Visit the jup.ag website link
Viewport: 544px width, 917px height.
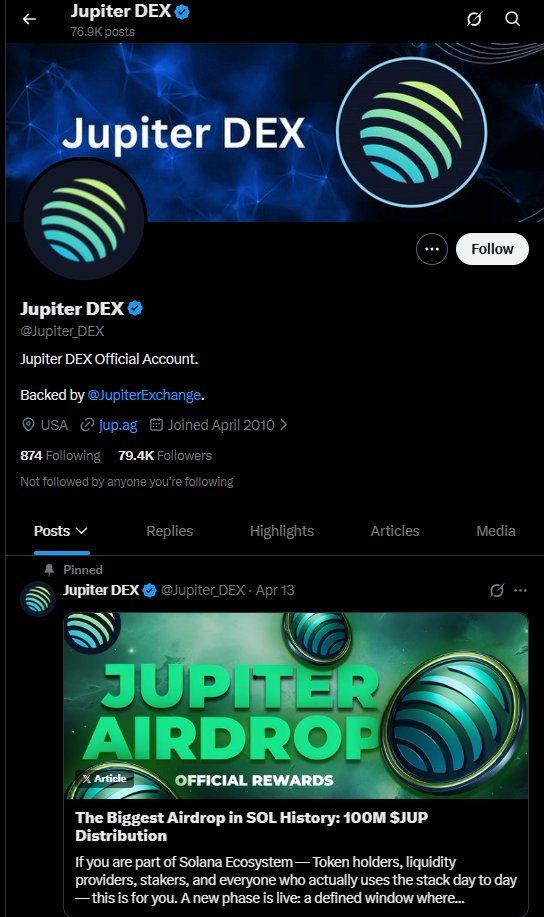pyautogui.click(x=118, y=425)
